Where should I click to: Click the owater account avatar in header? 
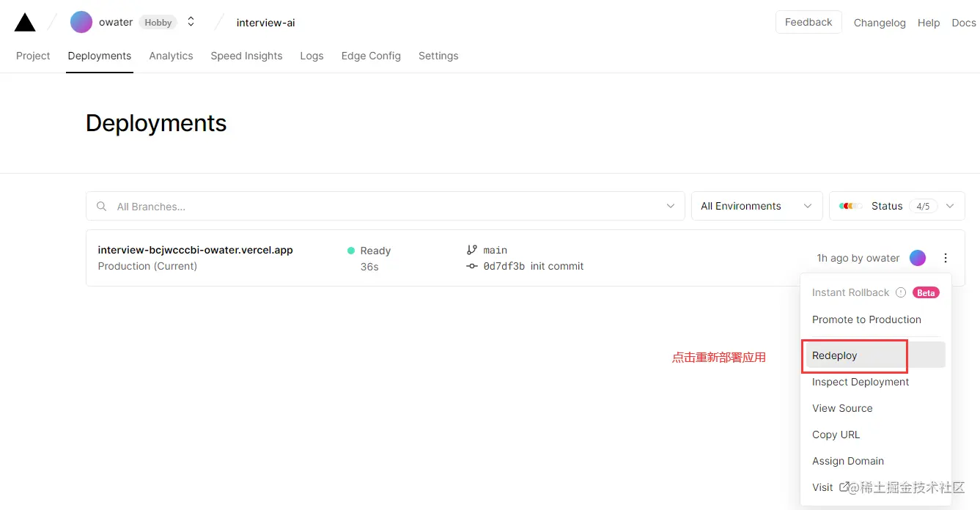coord(81,22)
